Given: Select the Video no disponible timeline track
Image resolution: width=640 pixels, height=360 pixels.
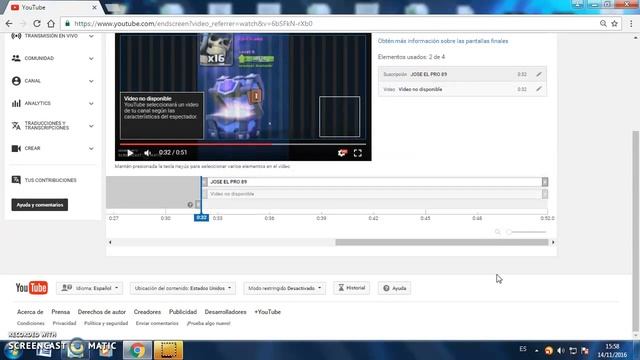Looking at the screenshot, I should [375, 194].
